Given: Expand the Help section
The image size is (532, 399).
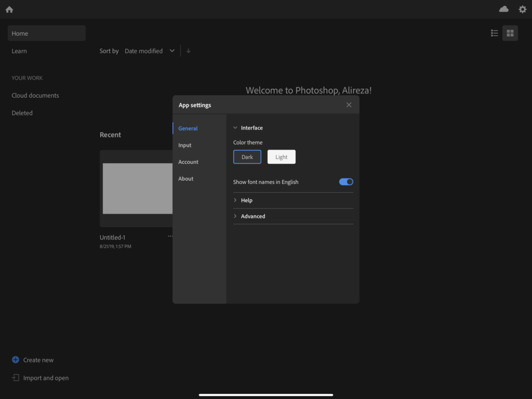Looking at the screenshot, I should pyautogui.click(x=247, y=200).
